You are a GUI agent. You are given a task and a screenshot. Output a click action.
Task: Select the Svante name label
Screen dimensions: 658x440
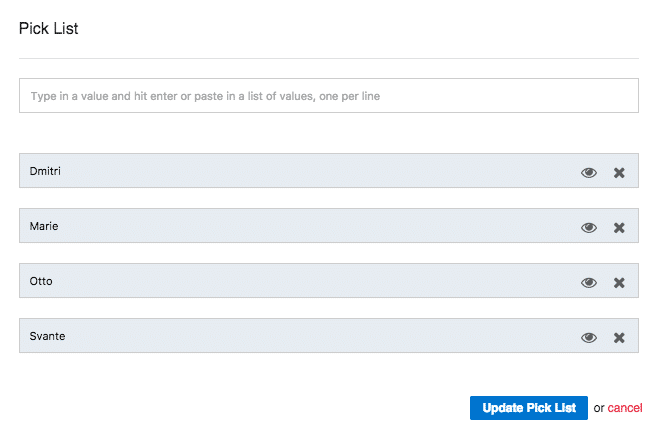coord(47,336)
